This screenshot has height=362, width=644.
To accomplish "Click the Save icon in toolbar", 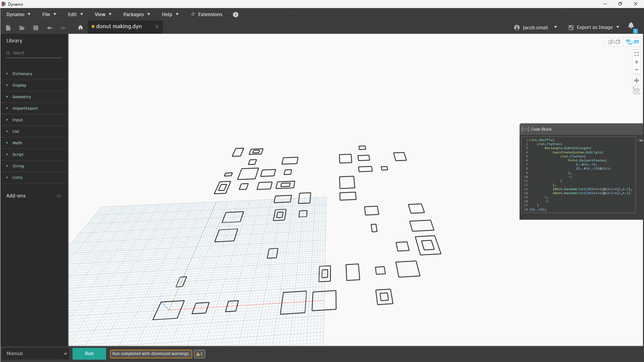I will pos(36,28).
